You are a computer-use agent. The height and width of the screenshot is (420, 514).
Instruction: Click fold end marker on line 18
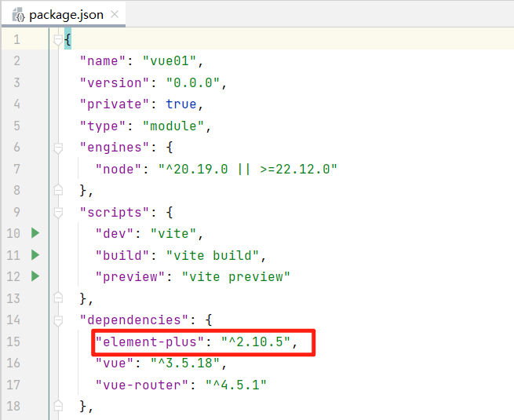point(58,406)
